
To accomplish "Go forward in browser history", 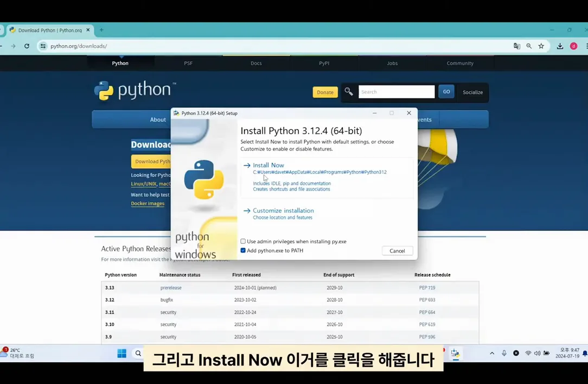I will point(13,46).
